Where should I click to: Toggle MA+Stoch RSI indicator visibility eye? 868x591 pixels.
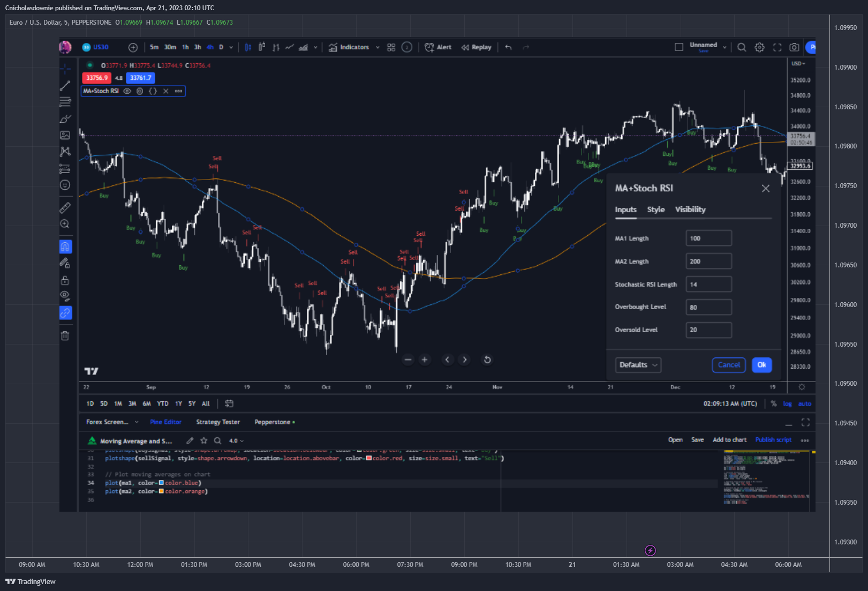(127, 91)
